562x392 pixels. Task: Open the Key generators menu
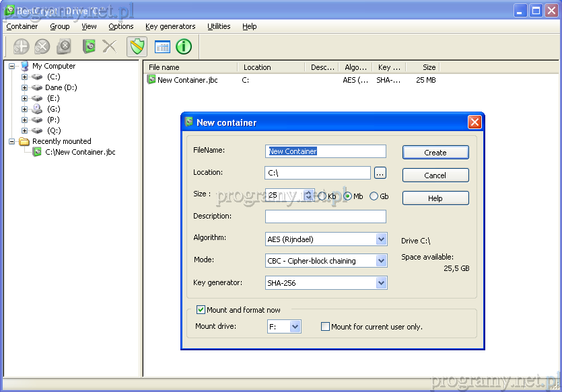170,26
